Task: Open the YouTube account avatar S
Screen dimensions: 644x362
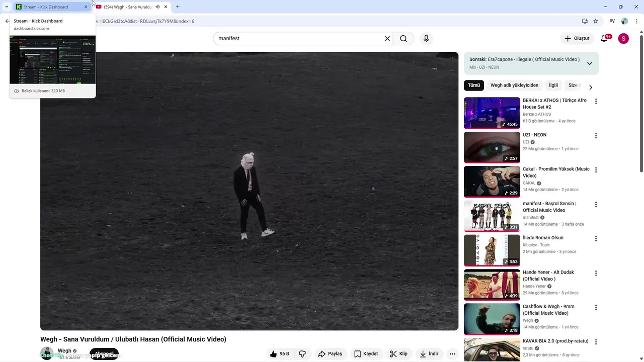Action: (623, 39)
